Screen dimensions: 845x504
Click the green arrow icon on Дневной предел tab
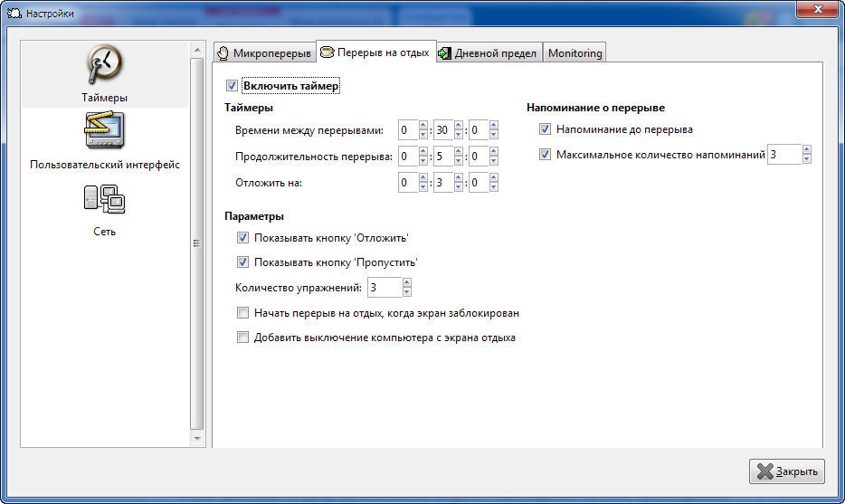coord(444,53)
